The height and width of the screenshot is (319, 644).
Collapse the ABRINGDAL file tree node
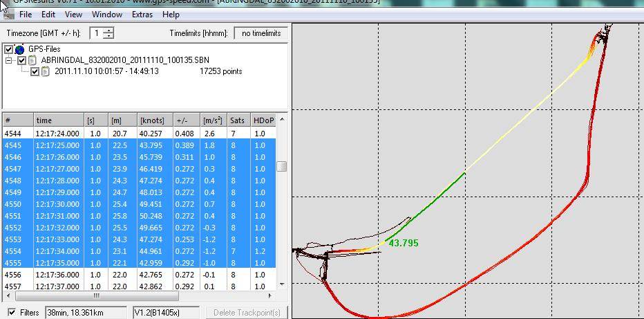10,61
